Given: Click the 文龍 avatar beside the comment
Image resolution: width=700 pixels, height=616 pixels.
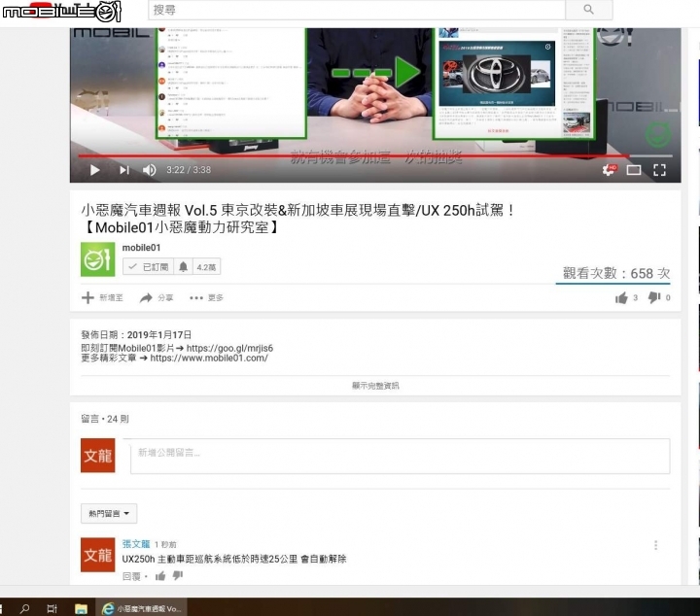Looking at the screenshot, I should [98, 555].
